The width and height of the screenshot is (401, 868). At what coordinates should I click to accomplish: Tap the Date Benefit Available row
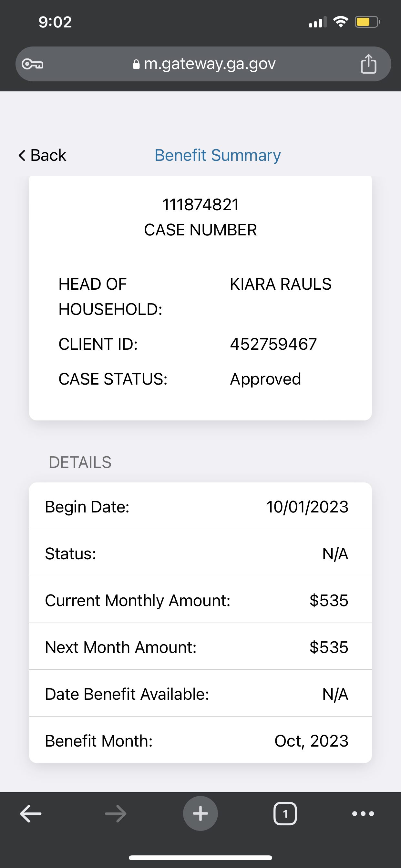[x=200, y=693]
